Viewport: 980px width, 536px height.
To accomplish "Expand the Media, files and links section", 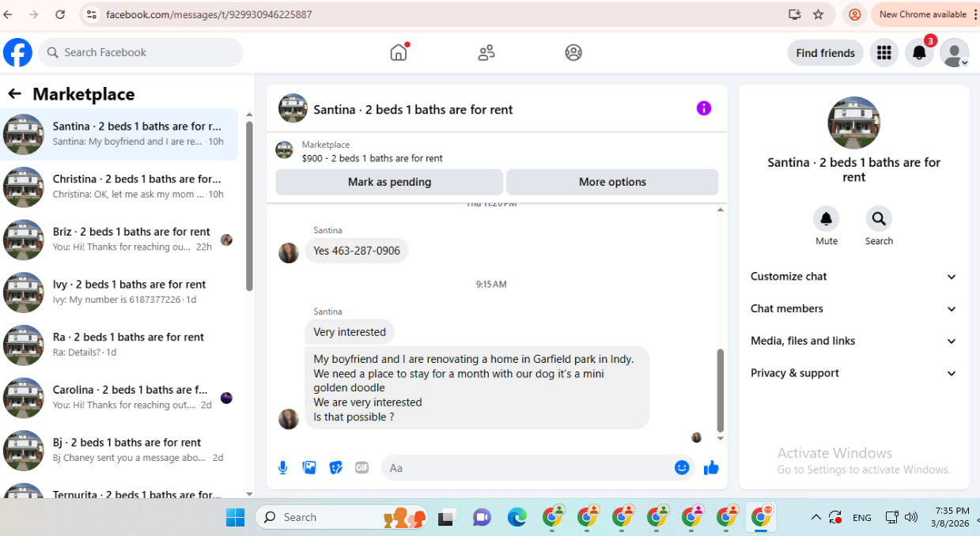I will pos(853,342).
